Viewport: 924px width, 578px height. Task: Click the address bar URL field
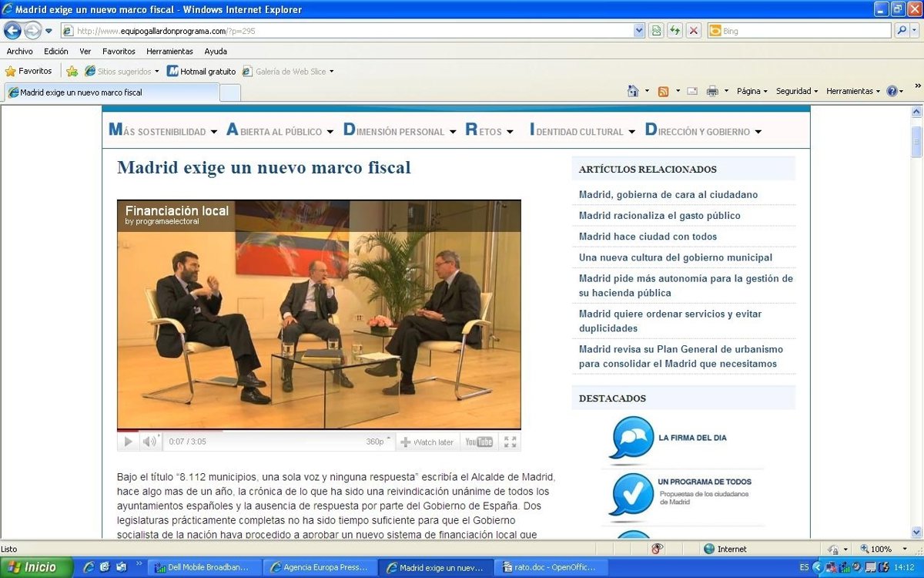coord(346,31)
